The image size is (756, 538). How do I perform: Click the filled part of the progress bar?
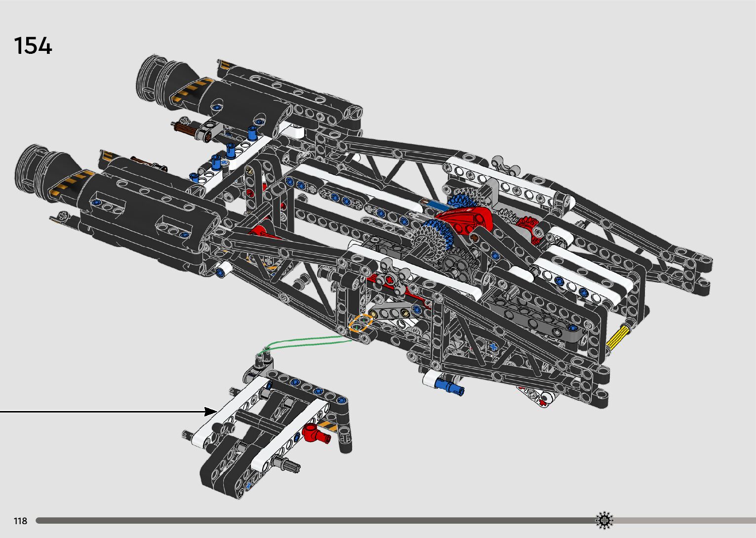pos(316,521)
